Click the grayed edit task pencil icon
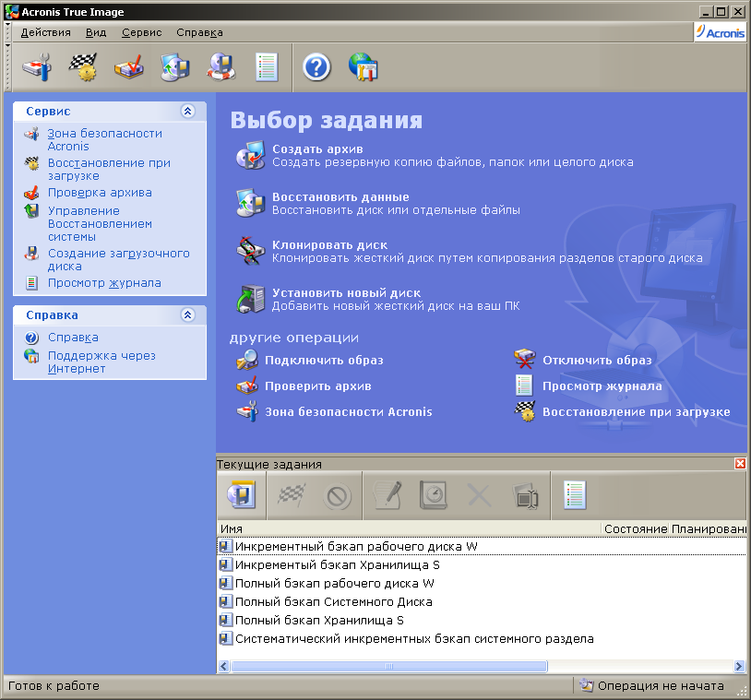Screen dimensions: 751x700 [387, 495]
